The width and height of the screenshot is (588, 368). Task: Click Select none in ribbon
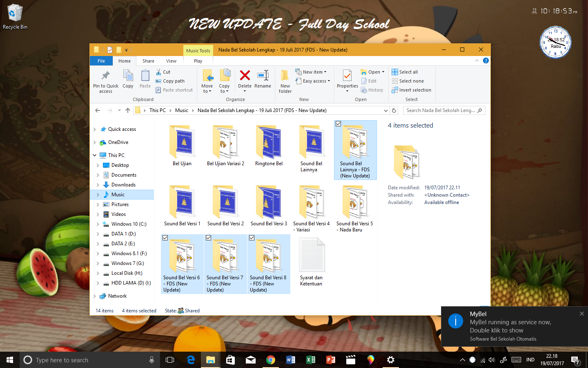(x=408, y=81)
